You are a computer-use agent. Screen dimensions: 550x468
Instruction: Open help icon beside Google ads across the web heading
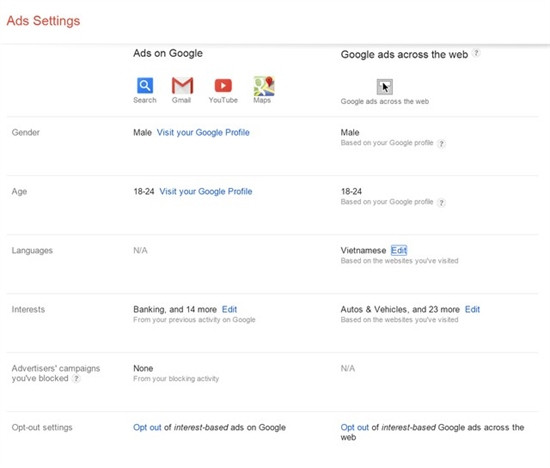click(476, 53)
